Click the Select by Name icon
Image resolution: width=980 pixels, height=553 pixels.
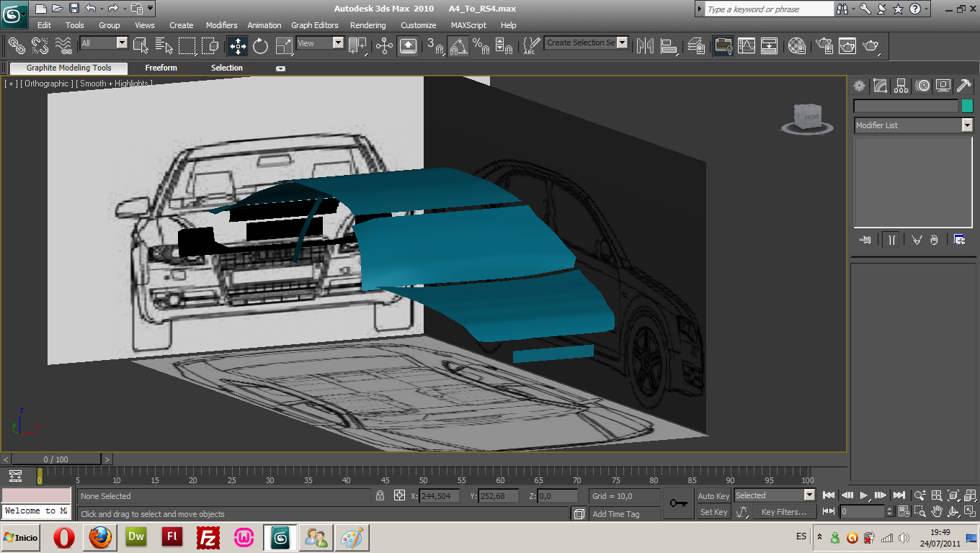click(x=164, y=46)
